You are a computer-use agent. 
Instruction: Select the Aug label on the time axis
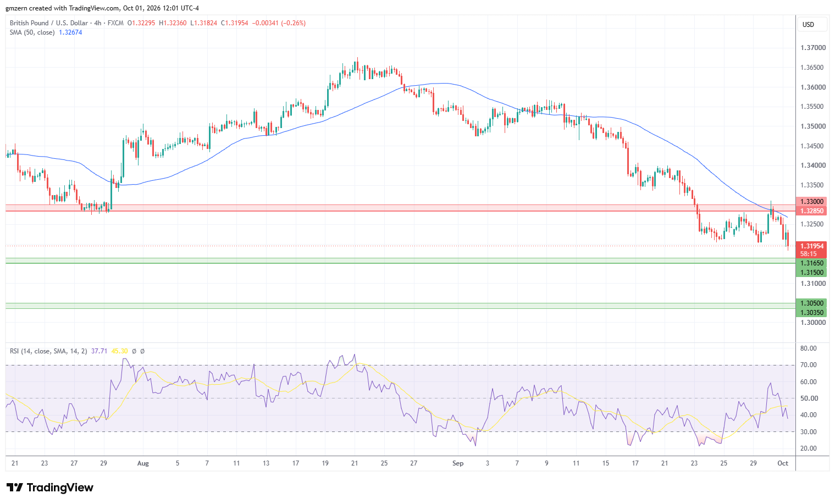pos(143,463)
